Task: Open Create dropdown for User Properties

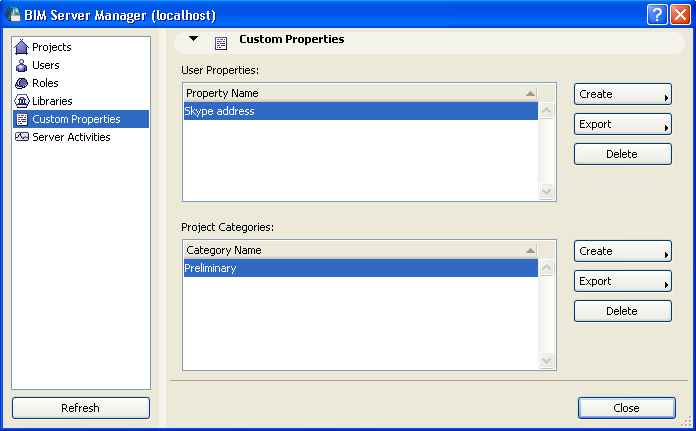Action: click(622, 94)
